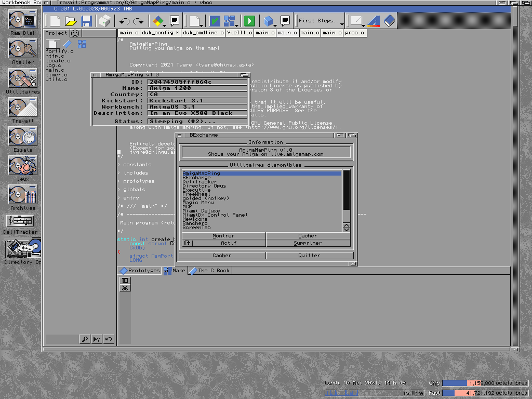Click the blue cube toolbar icon
The height and width of the screenshot is (399, 532).
click(x=269, y=21)
